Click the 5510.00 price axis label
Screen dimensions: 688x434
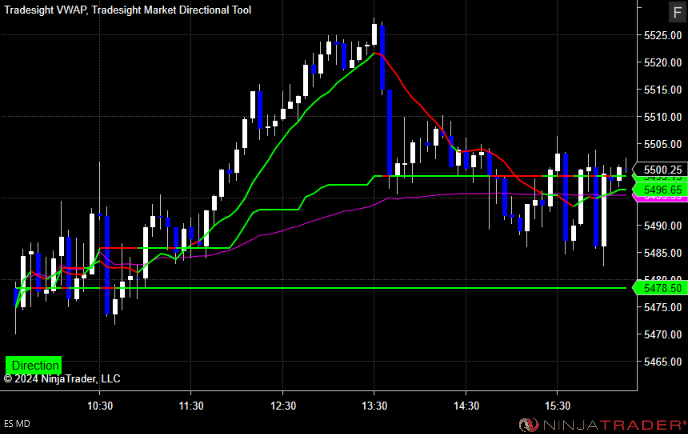[x=663, y=117]
